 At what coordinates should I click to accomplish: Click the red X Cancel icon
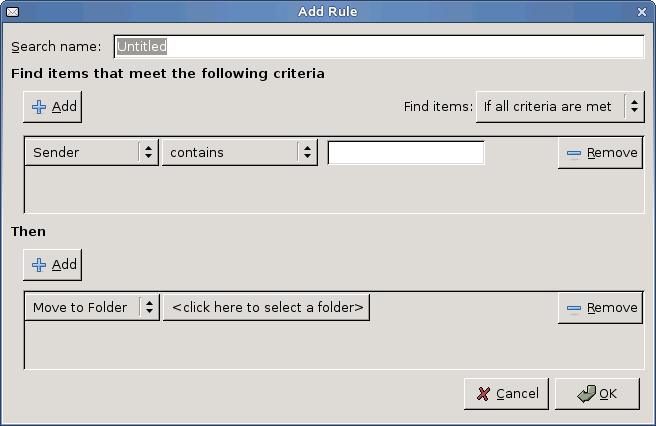point(484,394)
